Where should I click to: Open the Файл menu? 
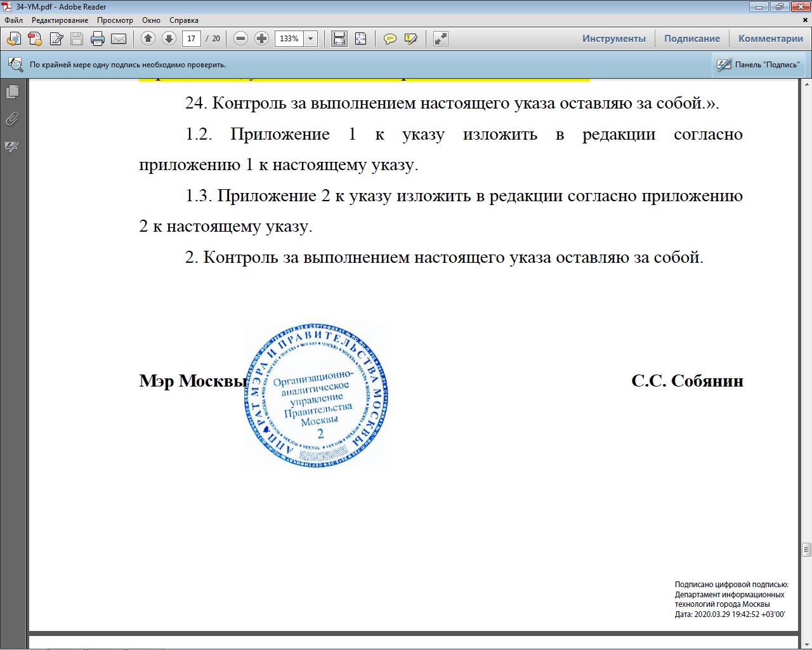click(13, 20)
